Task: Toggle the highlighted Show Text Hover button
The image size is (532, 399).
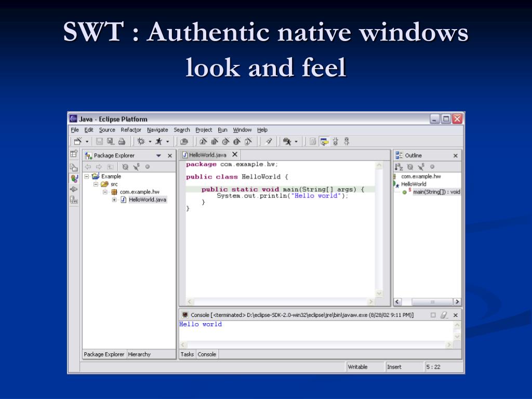Action: point(324,141)
